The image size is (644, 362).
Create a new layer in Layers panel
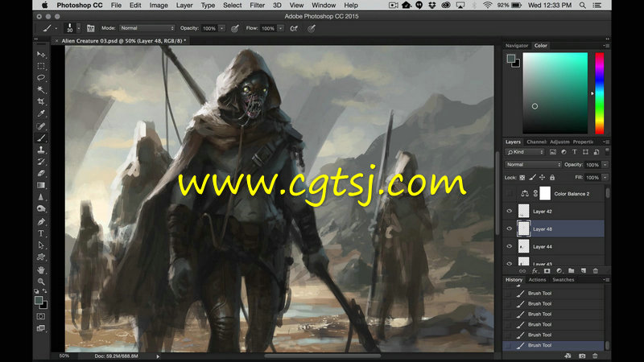583,271
